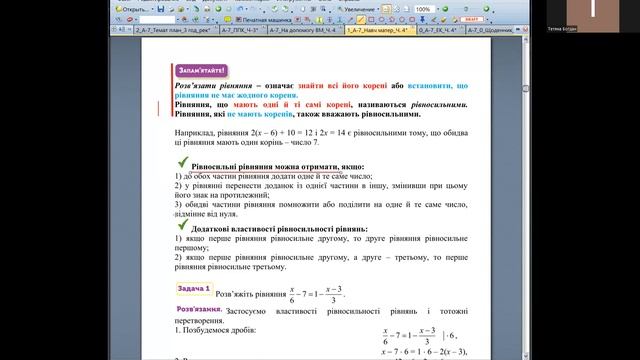Click the text 1. Позбудемося дробів
Viewport: 640px width, 360px height.
point(215,330)
